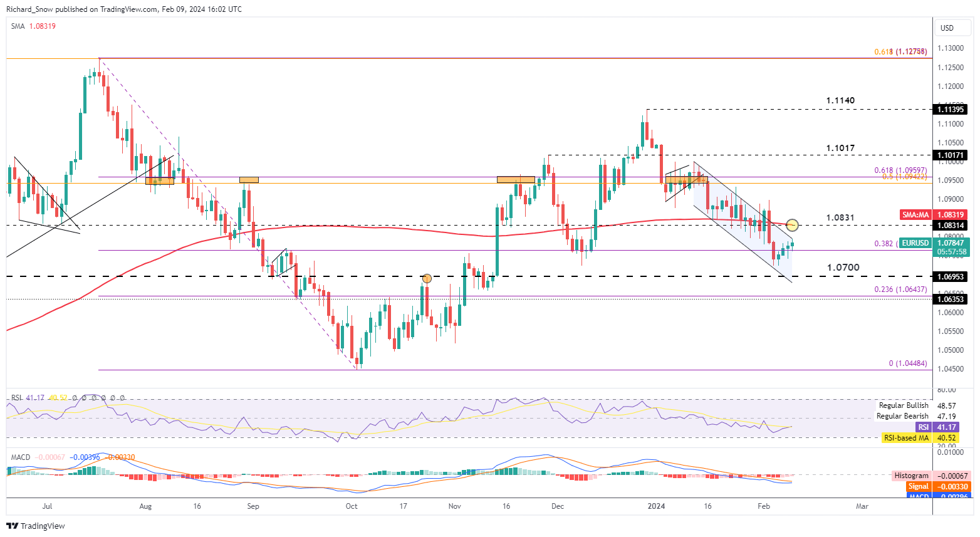Select the 1.1140 resistance level text
Screen dimensions: 980x537
pyautogui.click(x=840, y=100)
